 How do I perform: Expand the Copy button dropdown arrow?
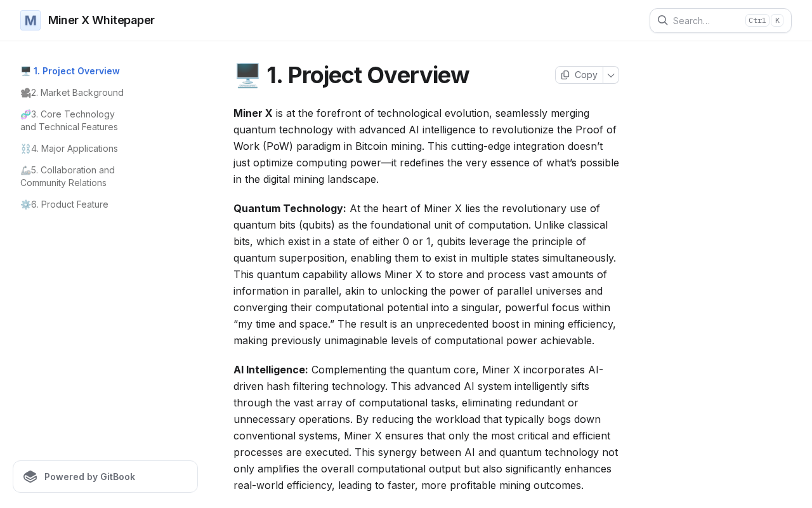click(611, 75)
